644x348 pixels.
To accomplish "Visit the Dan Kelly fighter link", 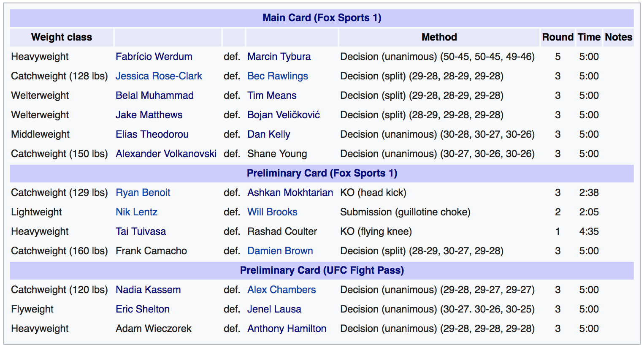I will (x=269, y=134).
